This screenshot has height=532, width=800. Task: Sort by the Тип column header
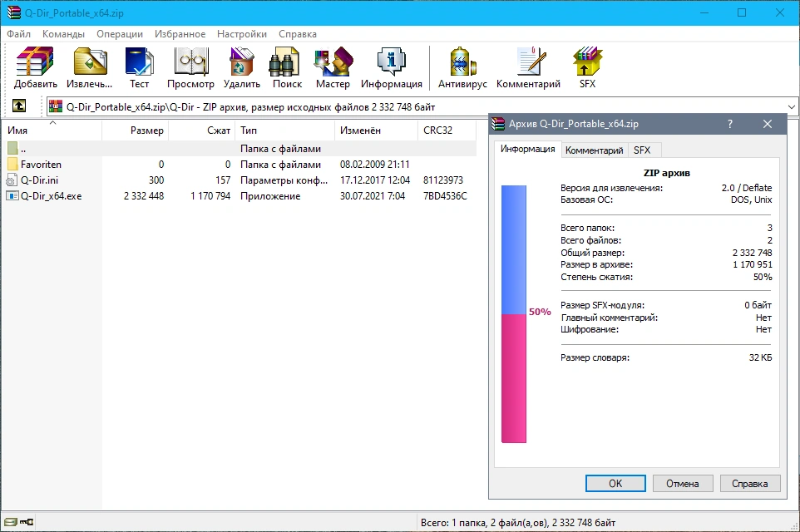point(284,130)
